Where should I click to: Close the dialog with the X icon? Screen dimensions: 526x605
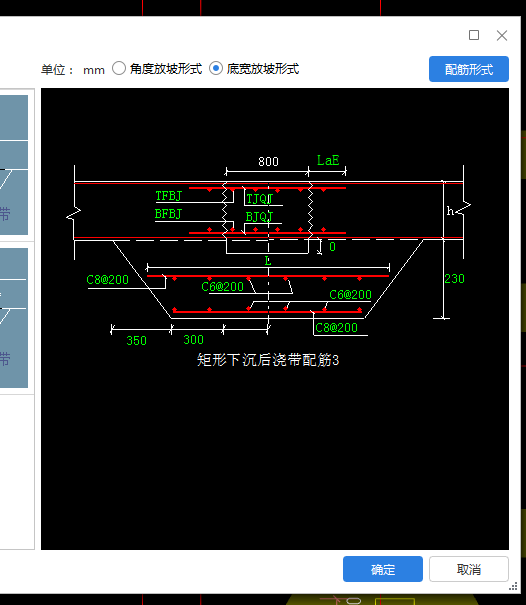click(x=502, y=35)
